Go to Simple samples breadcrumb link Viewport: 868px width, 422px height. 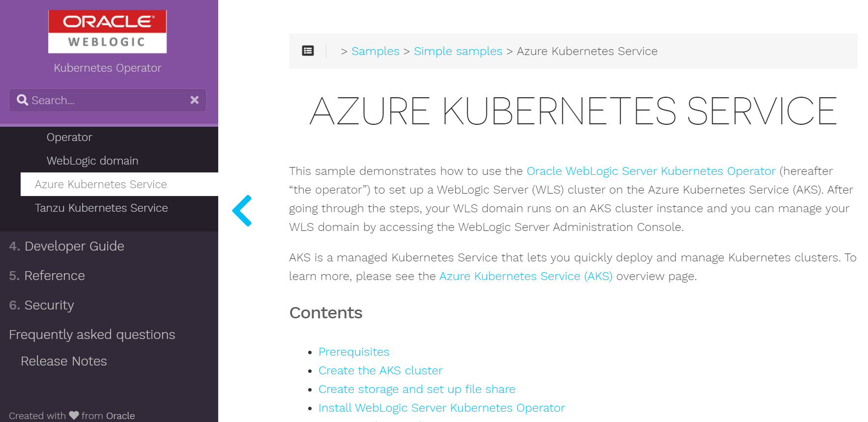(x=458, y=51)
